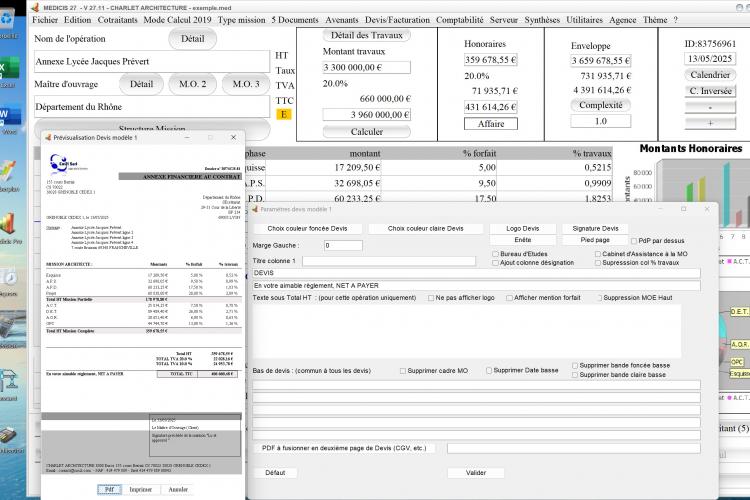Open the Medicis Pro desktop shortcut
Image resolution: width=750 pixels, height=500 pixels.
coord(9,225)
